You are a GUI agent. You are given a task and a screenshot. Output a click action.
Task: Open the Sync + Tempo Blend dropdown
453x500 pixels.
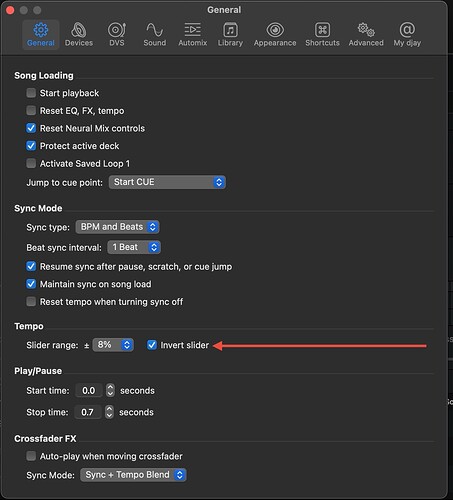[133, 475]
